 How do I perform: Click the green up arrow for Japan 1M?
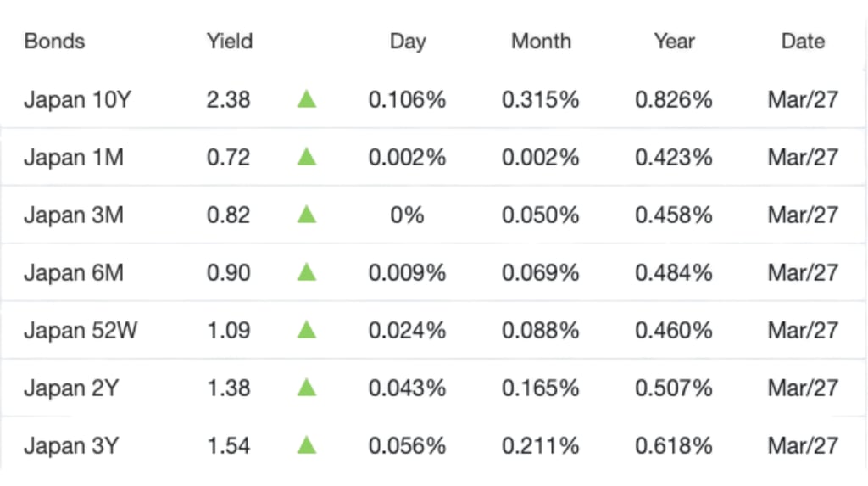tap(307, 158)
